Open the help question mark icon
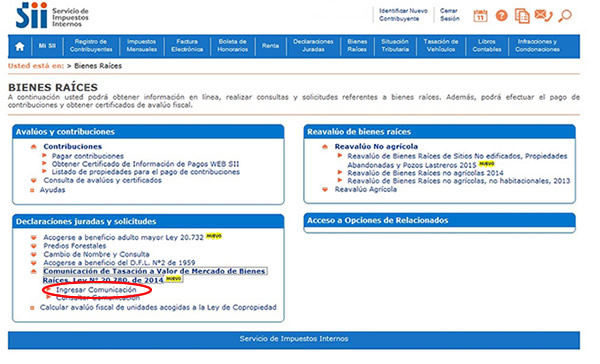Viewport: 600px width, 364px height. coord(501,16)
